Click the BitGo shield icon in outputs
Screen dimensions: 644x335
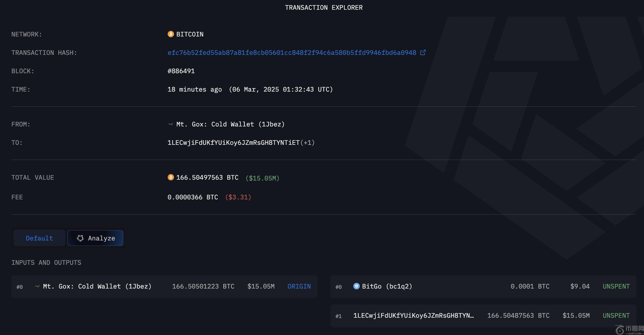(356, 286)
